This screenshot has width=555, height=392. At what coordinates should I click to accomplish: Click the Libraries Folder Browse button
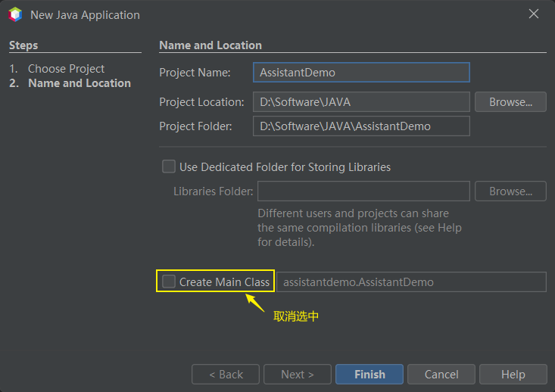[510, 191]
